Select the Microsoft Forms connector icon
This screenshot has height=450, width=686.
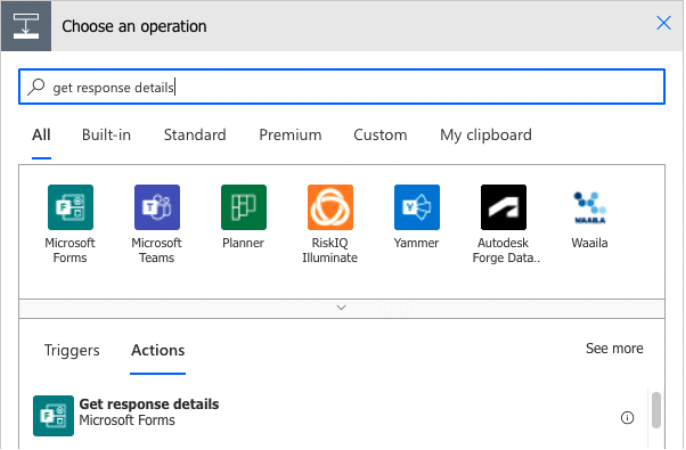tap(70, 207)
